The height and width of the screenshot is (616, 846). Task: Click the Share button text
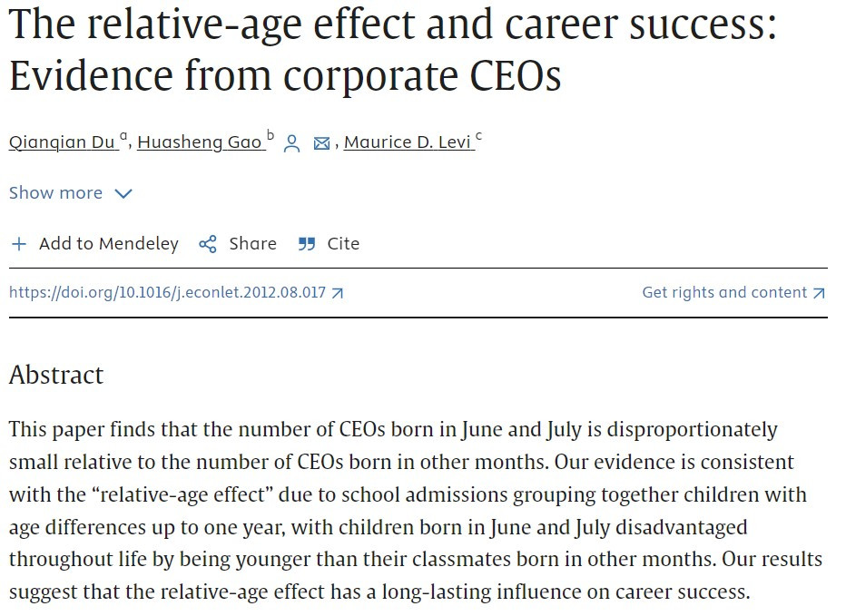(252, 244)
